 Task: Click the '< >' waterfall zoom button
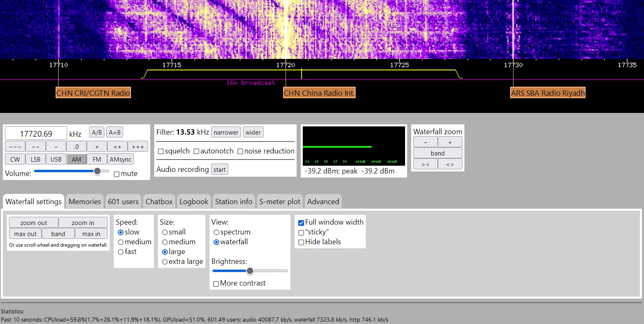[x=450, y=164]
